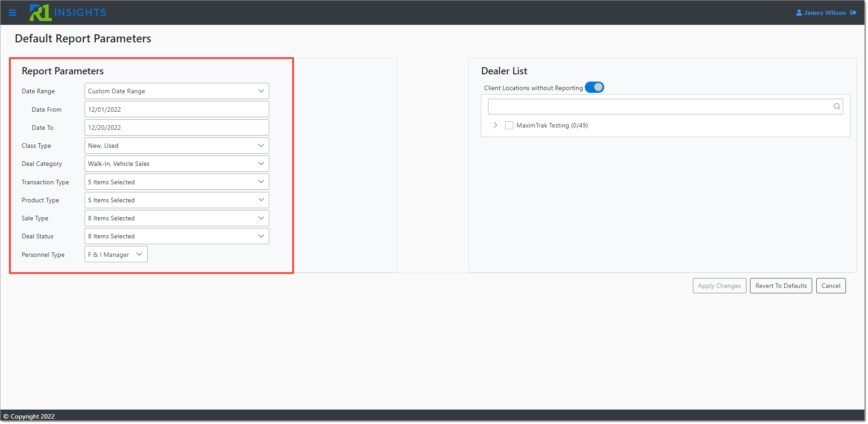Click the R1 Insights logo
The height and width of the screenshot is (424, 868).
[68, 13]
